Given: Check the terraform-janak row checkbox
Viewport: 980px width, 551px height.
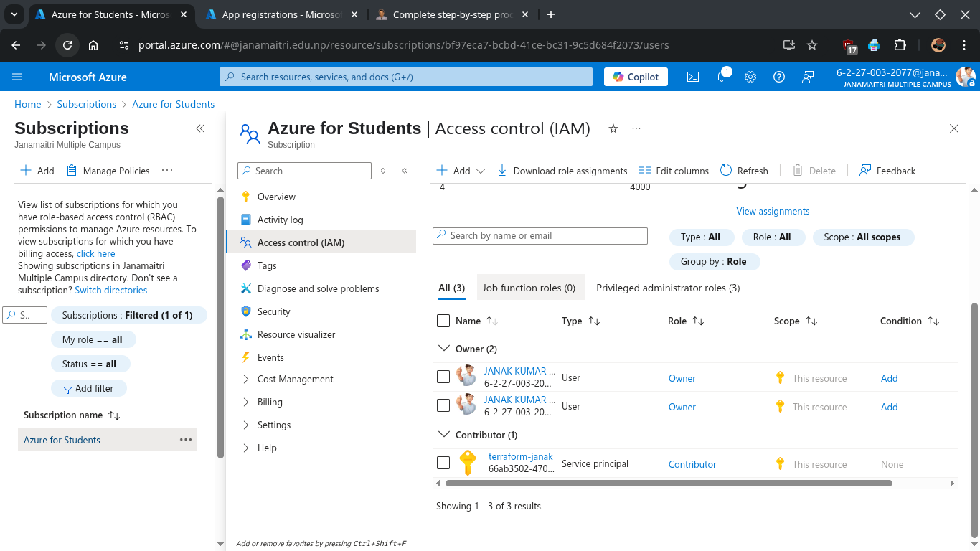Looking at the screenshot, I should pyautogui.click(x=443, y=463).
